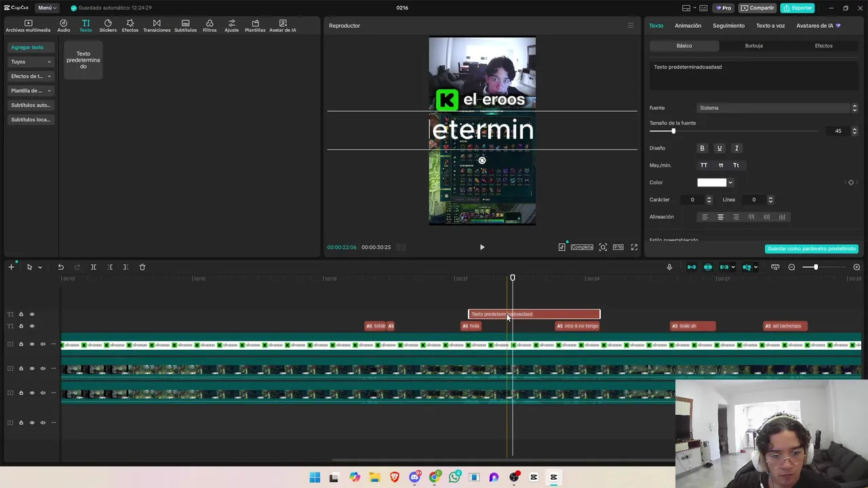Open the Archivos multimedia panel
This screenshot has width=868, height=488.
coord(28,26)
